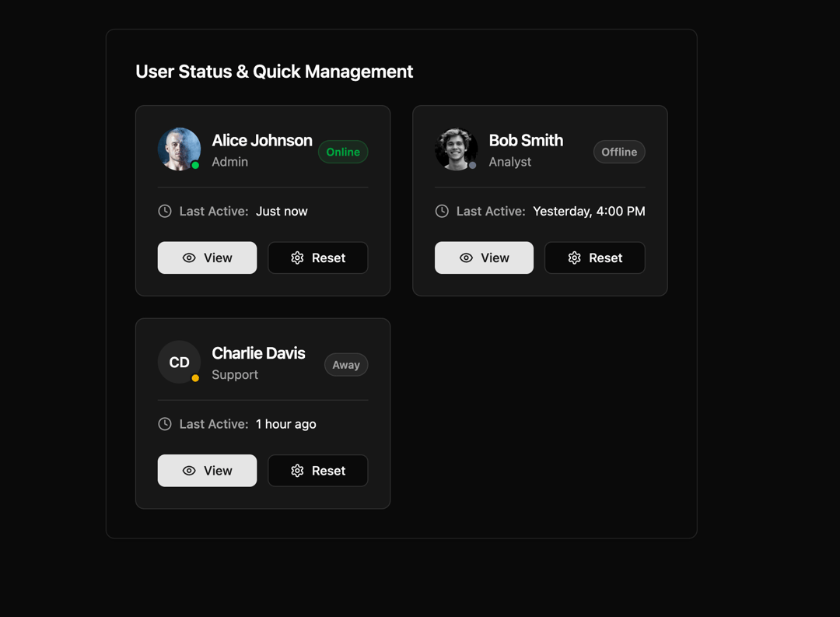The image size is (840, 617).
Task: View Bob Smith's profile
Action: click(x=484, y=258)
